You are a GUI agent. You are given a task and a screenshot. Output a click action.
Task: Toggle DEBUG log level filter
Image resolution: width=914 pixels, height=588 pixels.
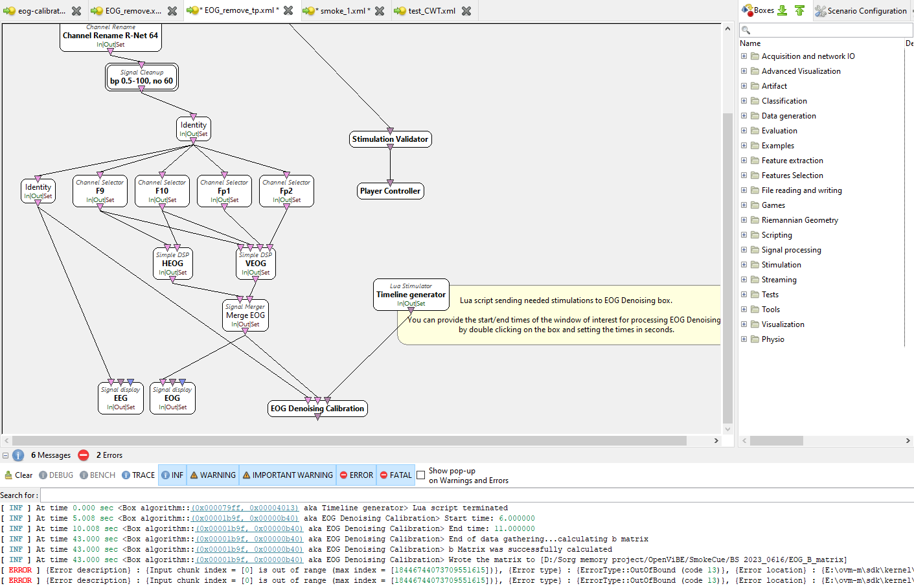pyautogui.click(x=56, y=475)
